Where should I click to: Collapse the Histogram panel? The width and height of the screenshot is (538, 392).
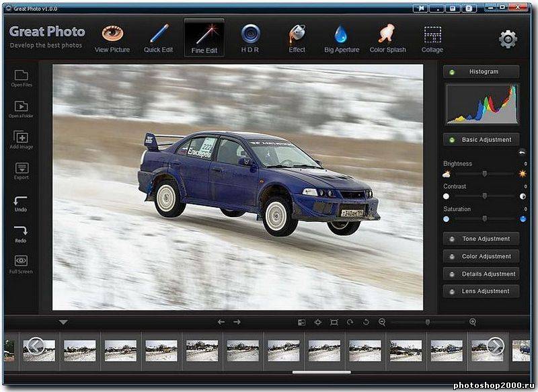pyautogui.click(x=481, y=72)
